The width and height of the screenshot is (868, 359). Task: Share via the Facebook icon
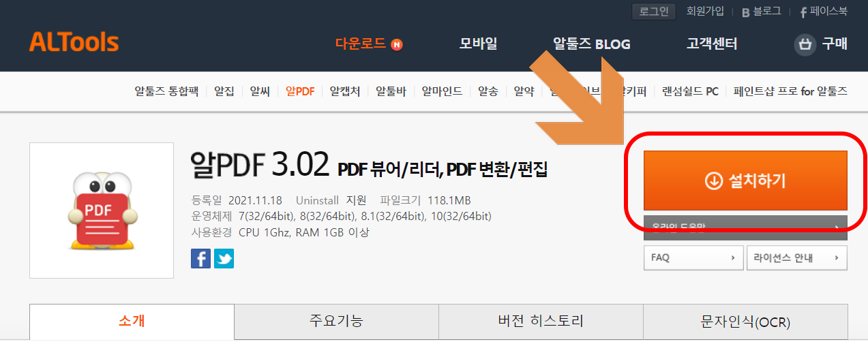[x=200, y=258]
